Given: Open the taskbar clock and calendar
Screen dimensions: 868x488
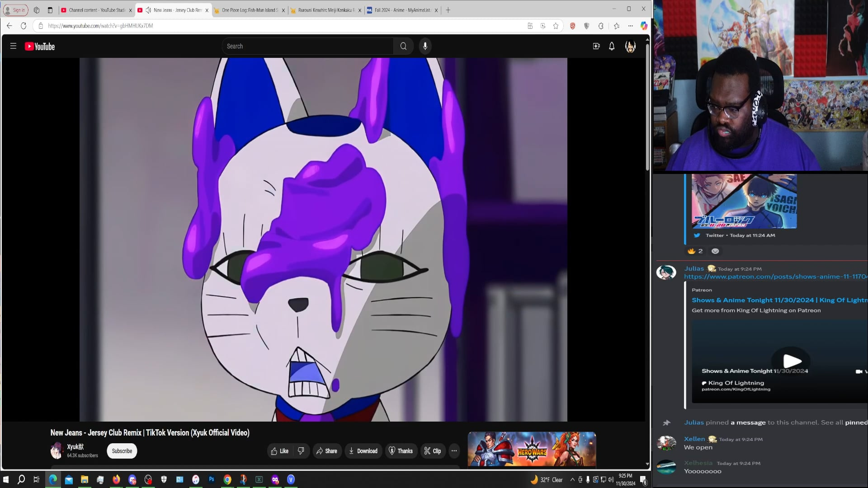Looking at the screenshot, I should tap(626, 479).
